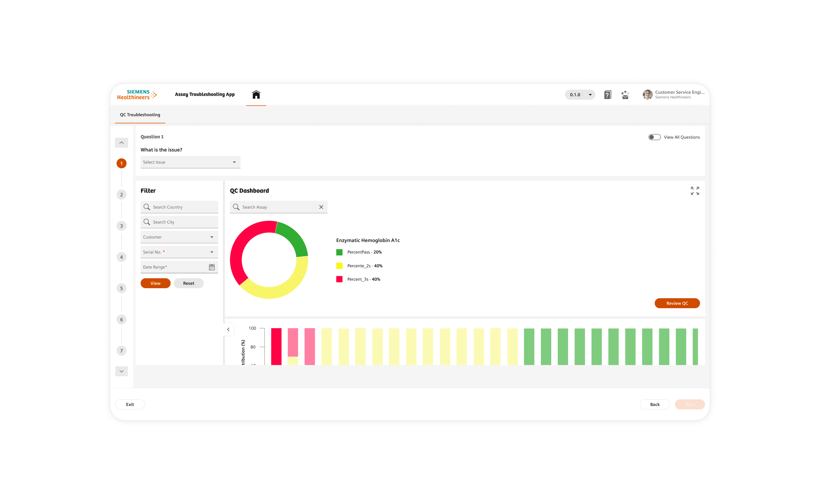820x504 pixels.
Task: Open the help document icon
Action: pos(608,95)
